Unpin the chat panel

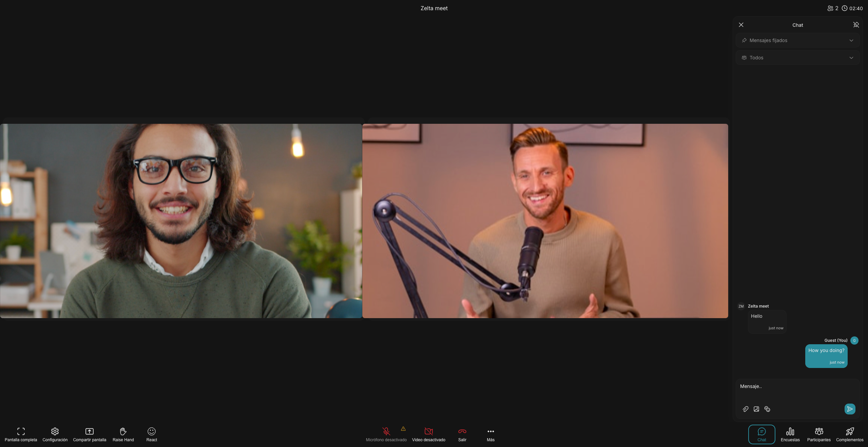tap(856, 25)
